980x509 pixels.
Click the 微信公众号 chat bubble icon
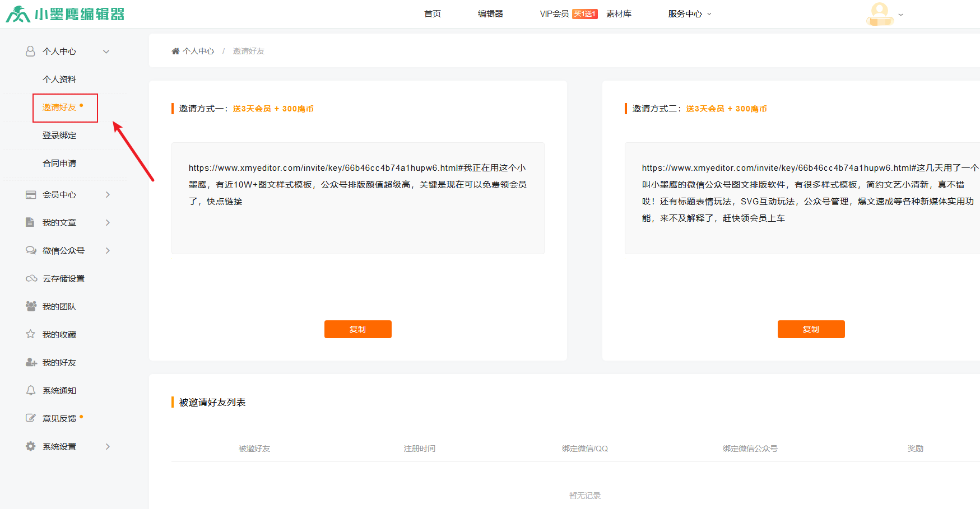coord(31,250)
